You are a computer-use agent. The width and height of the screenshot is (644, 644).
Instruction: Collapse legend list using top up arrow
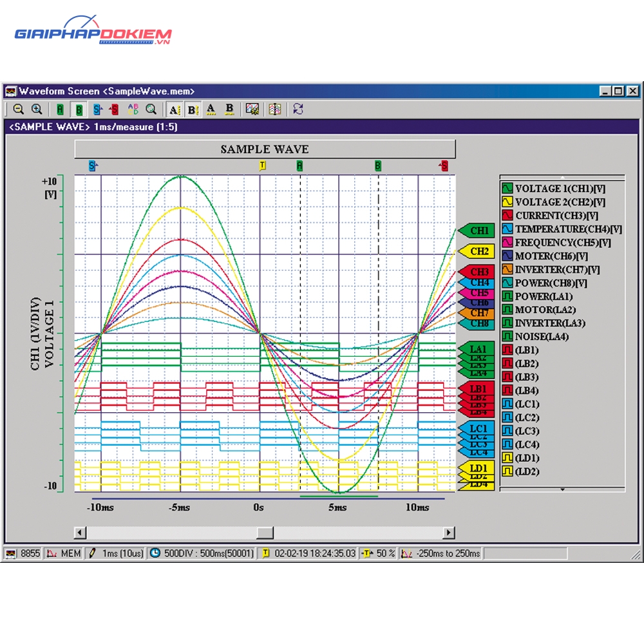tap(562, 177)
